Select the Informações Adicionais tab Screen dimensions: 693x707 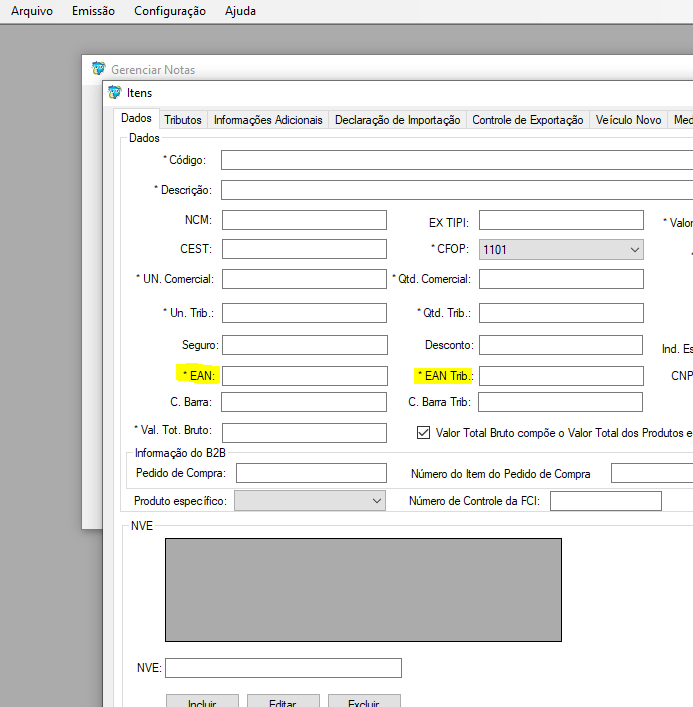(x=268, y=120)
